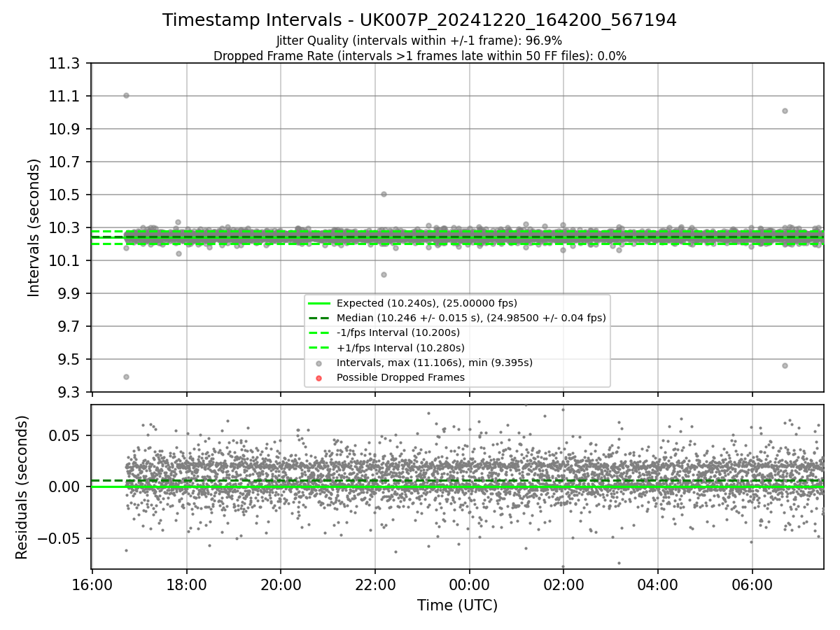The width and height of the screenshot is (840, 630).
Task: Click the dashed green line sample beside '+1/fps Interval'
Action: coord(318,348)
